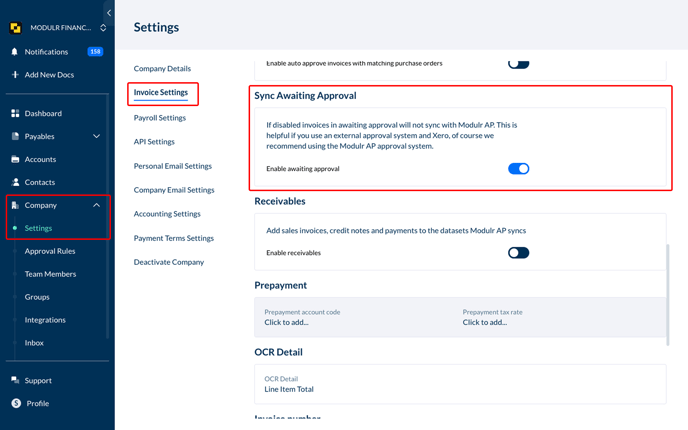
Task: Click the Contacts person icon
Action: tap(15, 182)
